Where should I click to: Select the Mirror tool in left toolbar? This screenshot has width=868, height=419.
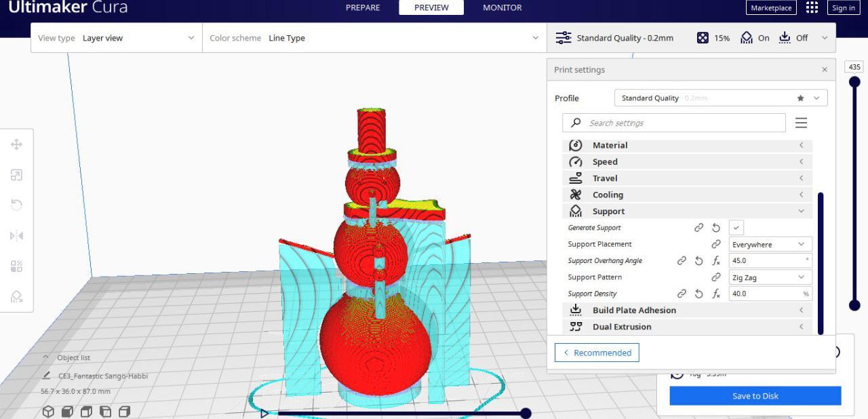click(16, 236)
